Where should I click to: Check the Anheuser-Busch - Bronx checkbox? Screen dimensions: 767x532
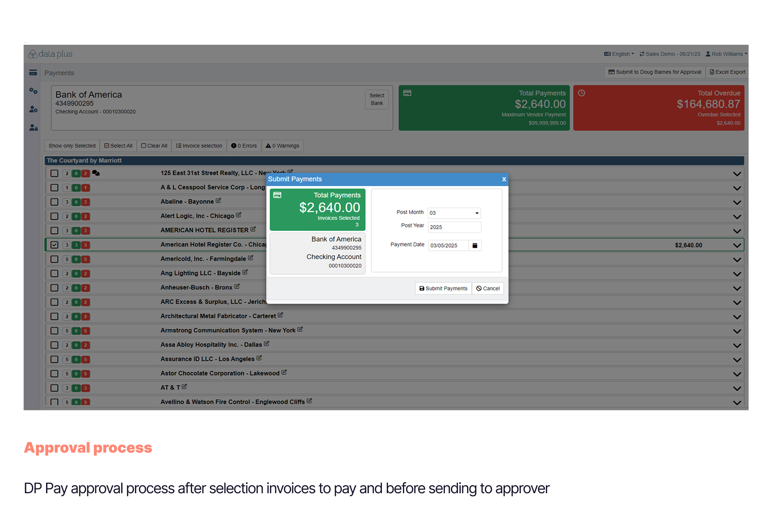55,288
